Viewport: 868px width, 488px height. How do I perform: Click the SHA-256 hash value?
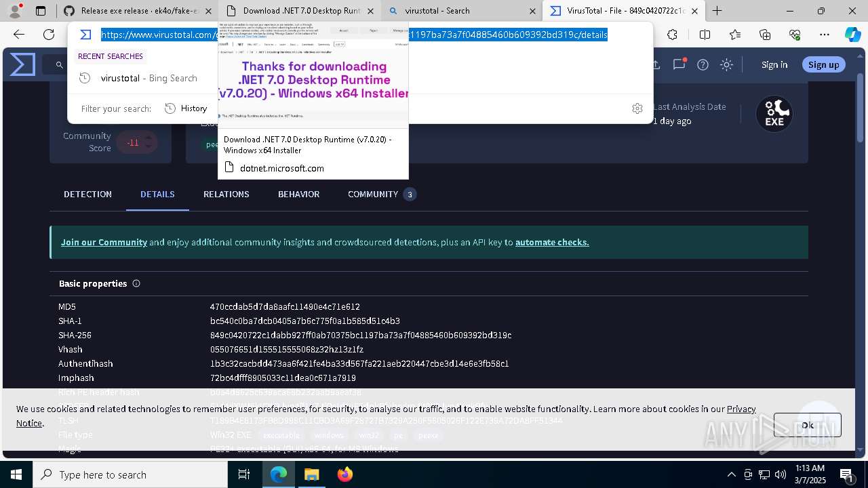click(361, 335)
